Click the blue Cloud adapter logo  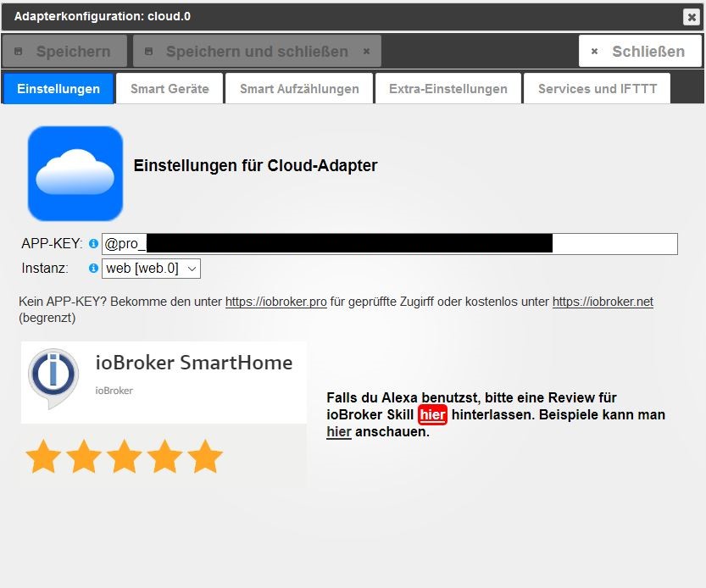[75, 174]
